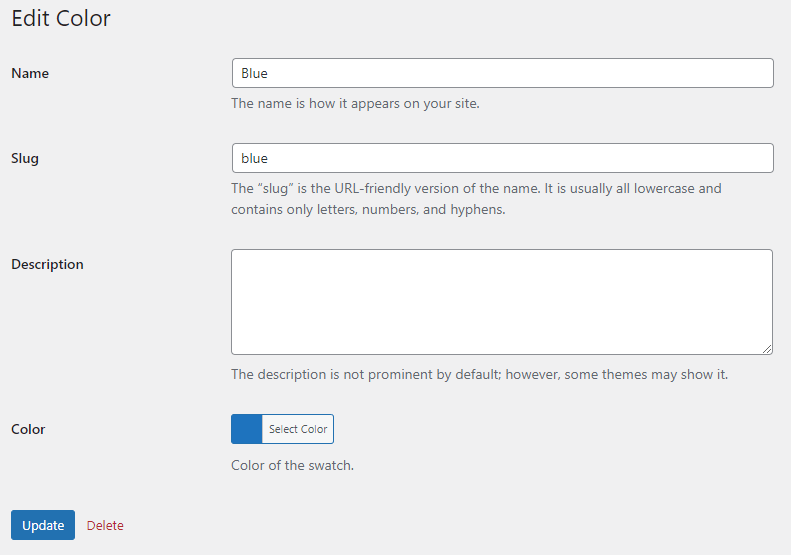Image resolution: width=791 pixels, height=555 pixels.
Task: Open the Select Color picker button
Action: [x=297, y=429]
